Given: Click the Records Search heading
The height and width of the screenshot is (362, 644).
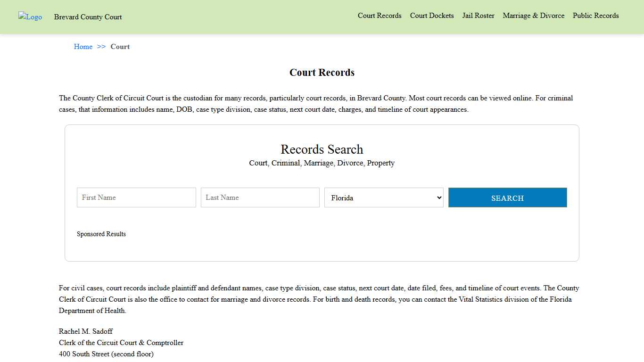Looking at the screenshot, I should (x=322, y=149).
